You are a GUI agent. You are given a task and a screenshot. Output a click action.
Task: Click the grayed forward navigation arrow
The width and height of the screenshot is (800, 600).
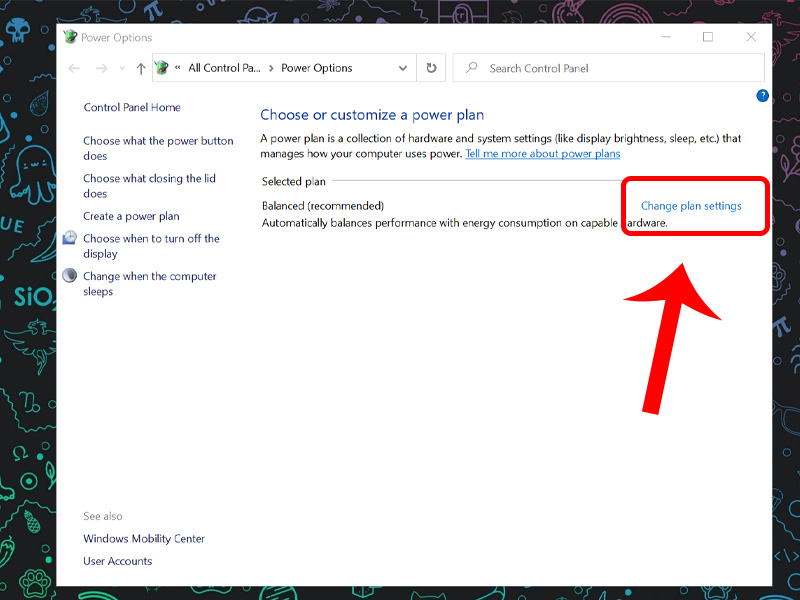99,68
